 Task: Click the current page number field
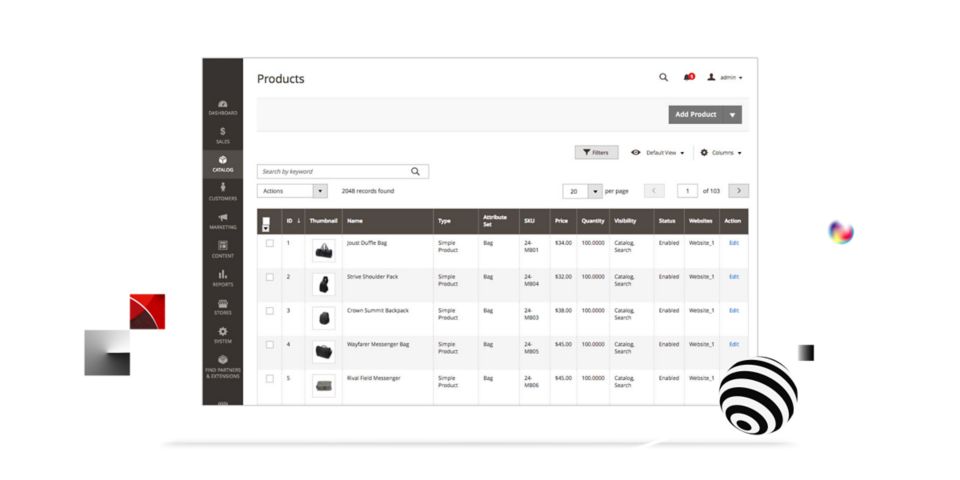688,191
